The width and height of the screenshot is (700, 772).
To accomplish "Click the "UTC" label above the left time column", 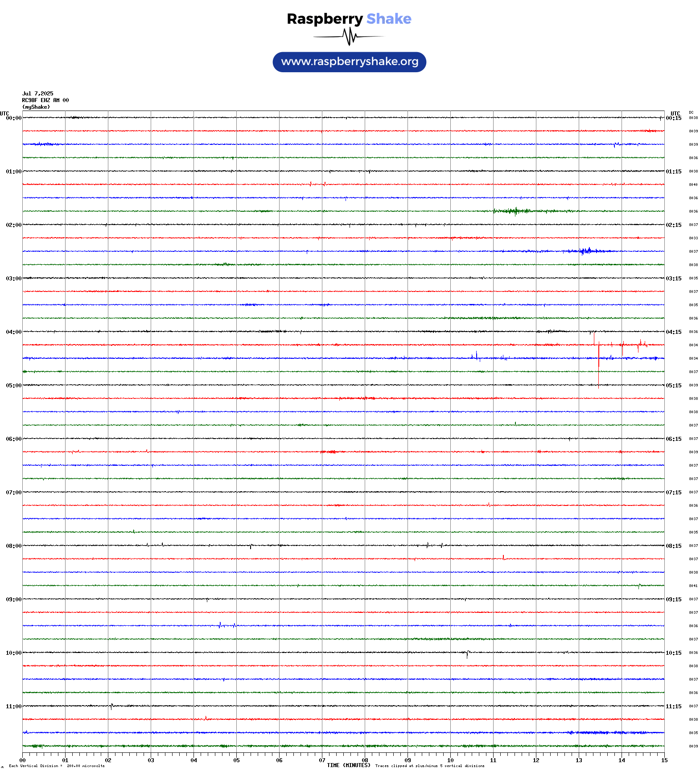I will 4,113.
